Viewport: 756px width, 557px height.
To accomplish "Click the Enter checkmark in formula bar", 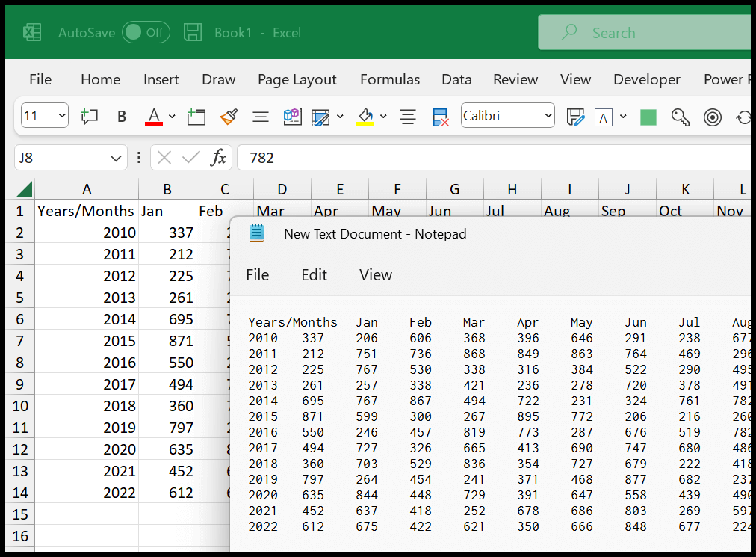I will pos(191,158).
